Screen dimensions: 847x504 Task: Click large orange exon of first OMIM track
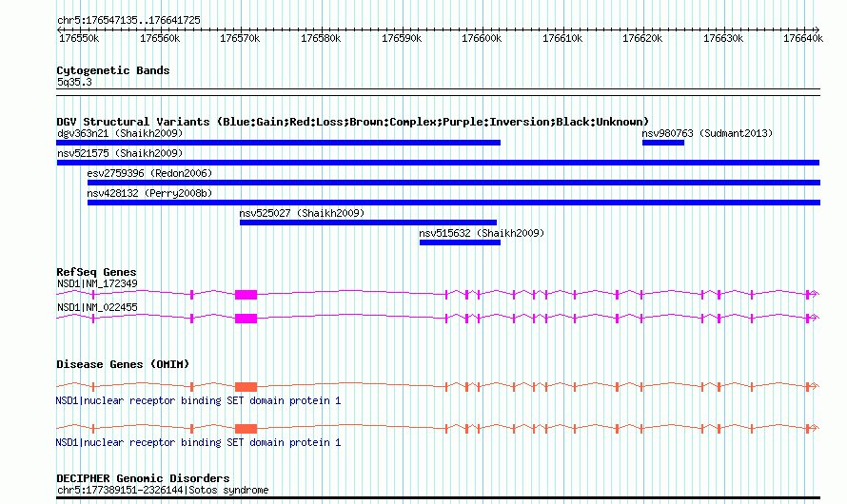pyautogui.click(x=246, y=387)
